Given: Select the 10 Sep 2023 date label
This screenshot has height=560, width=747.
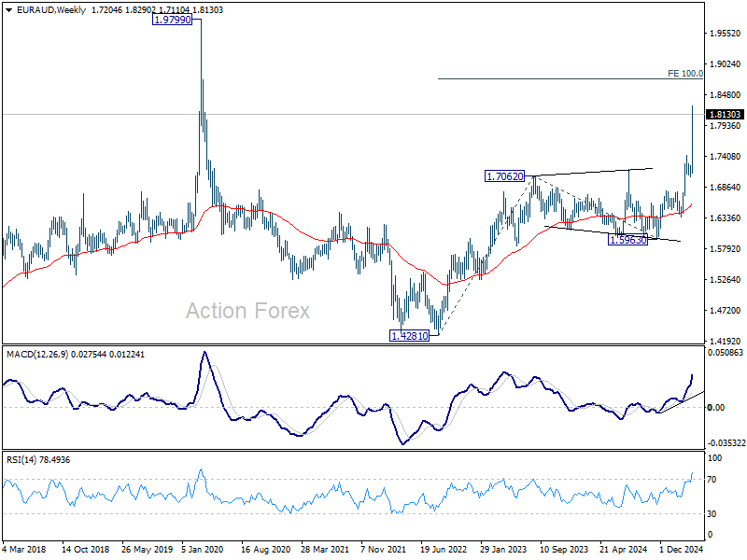Looking at the screenshot, I should (564, 549).
